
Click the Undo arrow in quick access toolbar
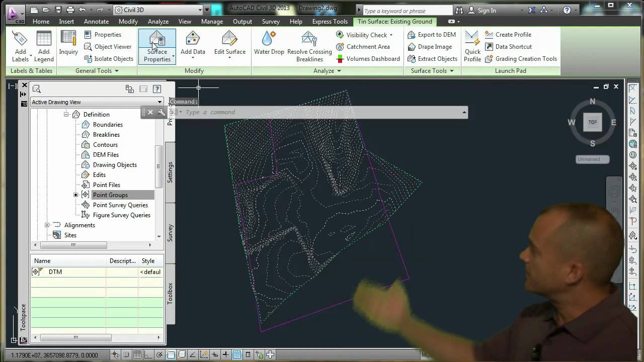(82, 10)
